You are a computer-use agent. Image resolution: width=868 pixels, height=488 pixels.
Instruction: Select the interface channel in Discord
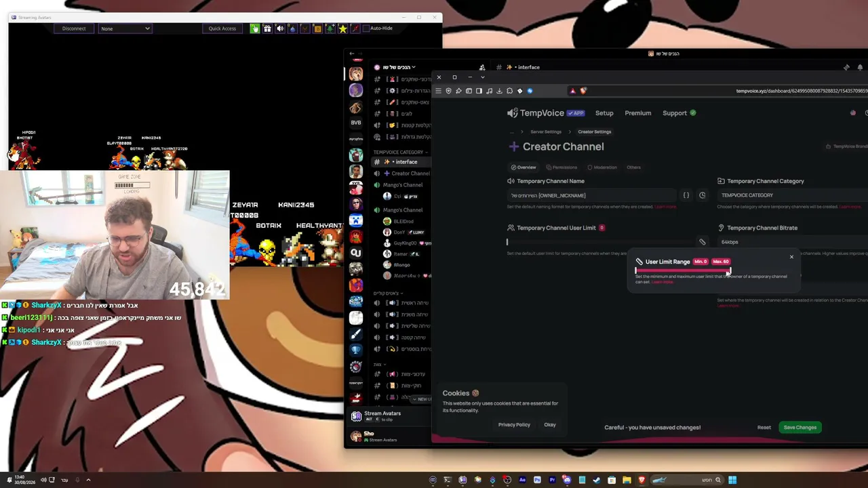click(401, 162)
